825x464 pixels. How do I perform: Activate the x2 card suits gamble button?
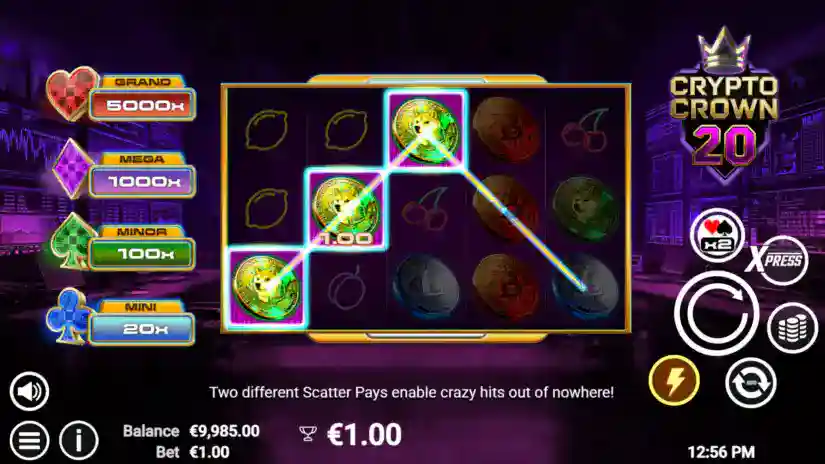[717, 235]
